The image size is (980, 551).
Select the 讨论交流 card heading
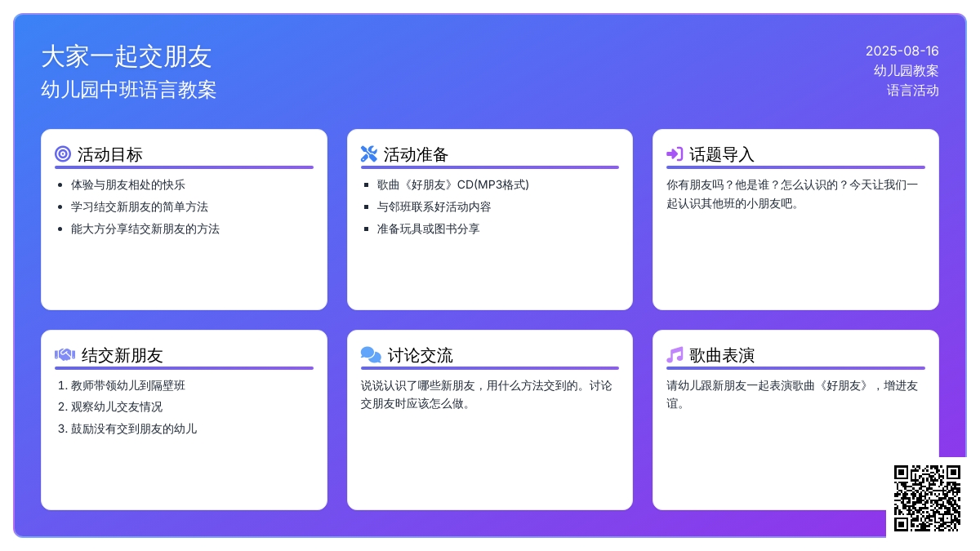click(421, 355)
